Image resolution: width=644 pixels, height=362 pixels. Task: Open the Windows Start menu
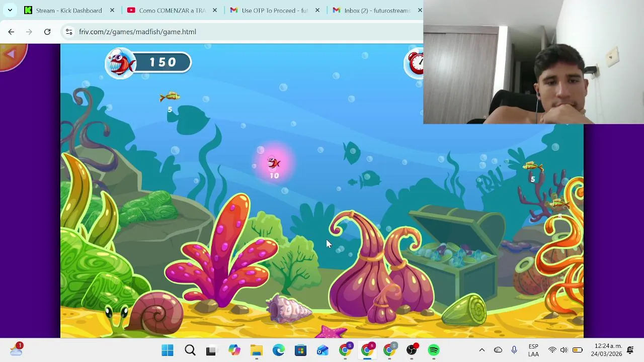click(x=168, y=350)
